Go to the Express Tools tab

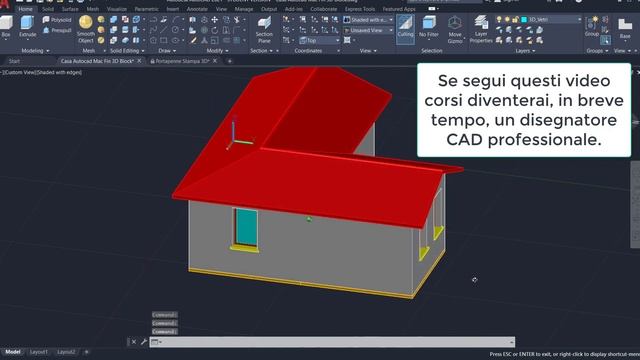point(360,9)
